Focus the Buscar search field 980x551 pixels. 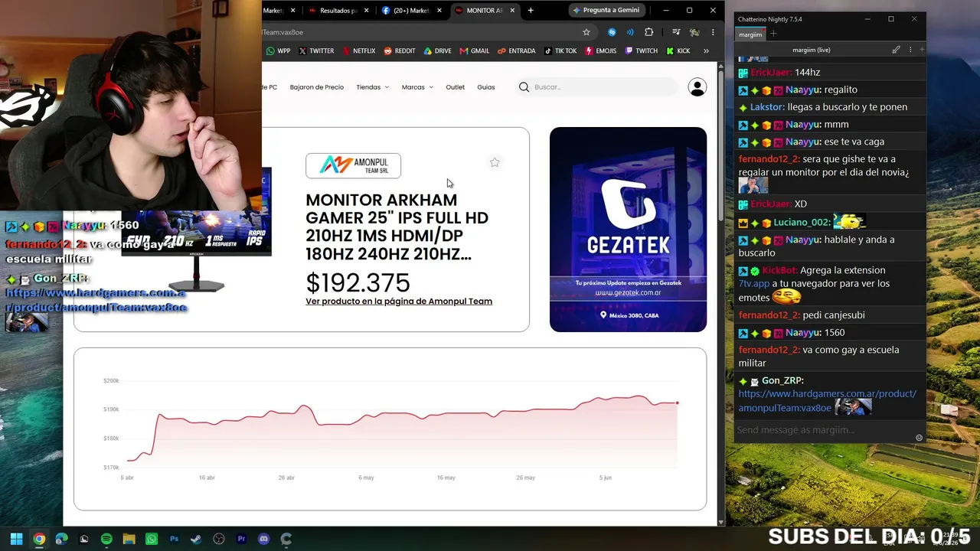tap(597, 87)
